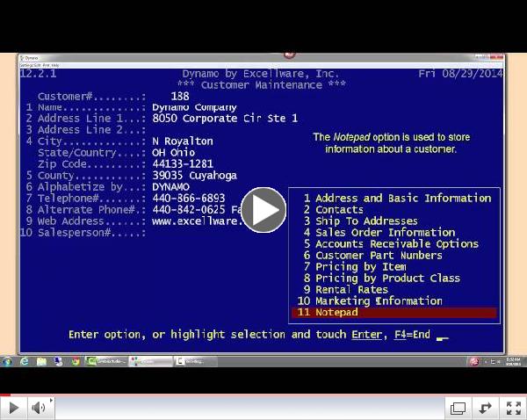Choose the Contacts menu option

(x=339, y=210)
